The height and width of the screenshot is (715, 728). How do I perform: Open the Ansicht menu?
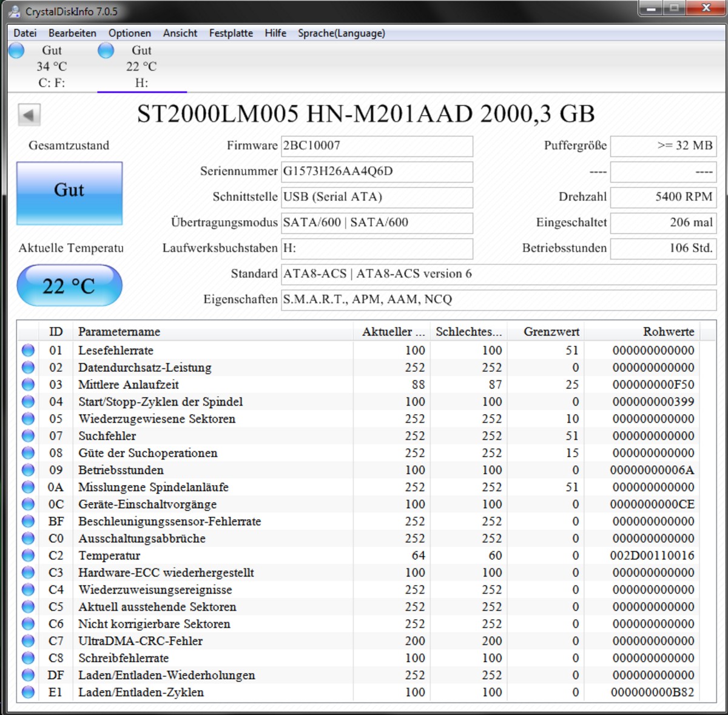[180, 33]
